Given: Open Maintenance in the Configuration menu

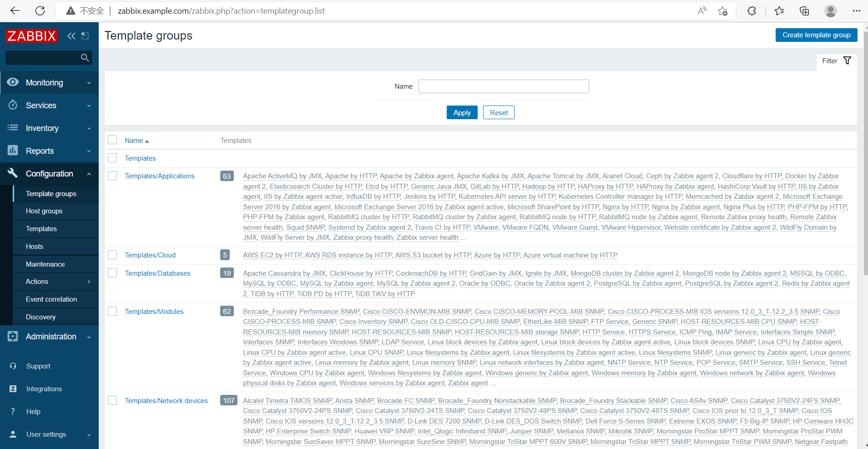Looking at the screenshot, I should (x=45, y=264).
